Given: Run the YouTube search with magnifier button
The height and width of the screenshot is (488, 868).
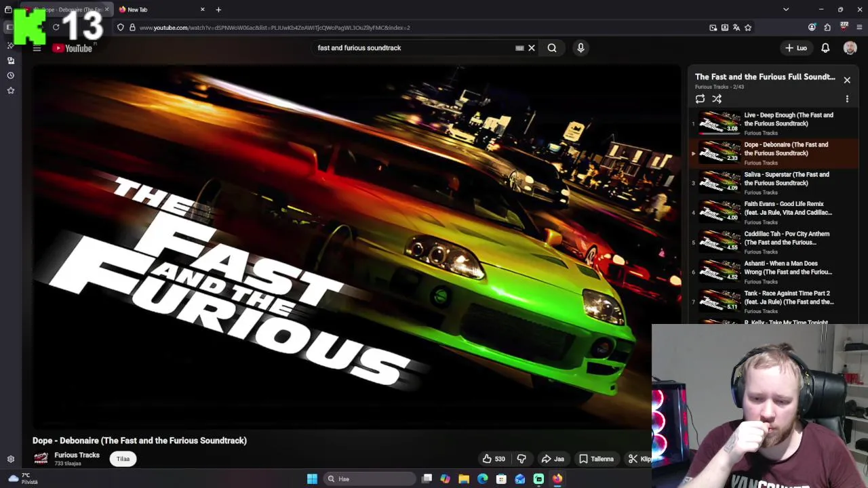Looking at the screenshot, I should 552,48.
